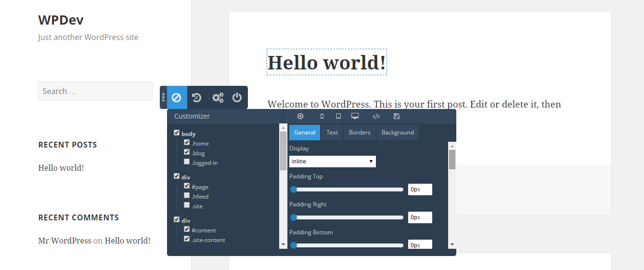Enable the .hfeed checkbox
This screenshot has width=644, height=270.
point(187,196)
